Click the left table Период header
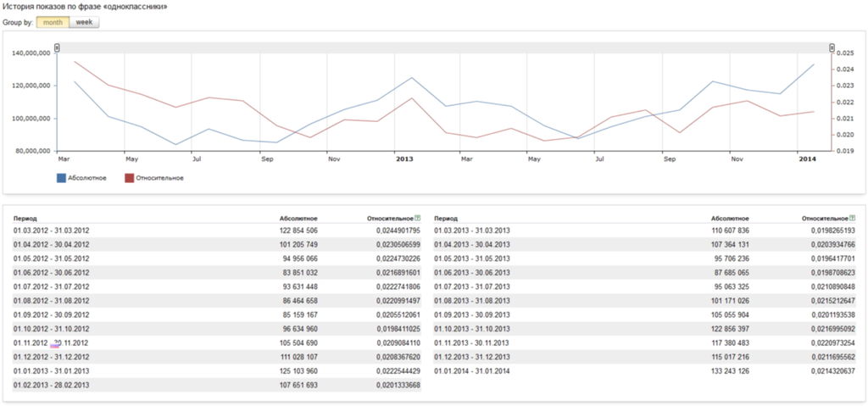The height and width of the screenshot is (406, 868). point(25,219)
